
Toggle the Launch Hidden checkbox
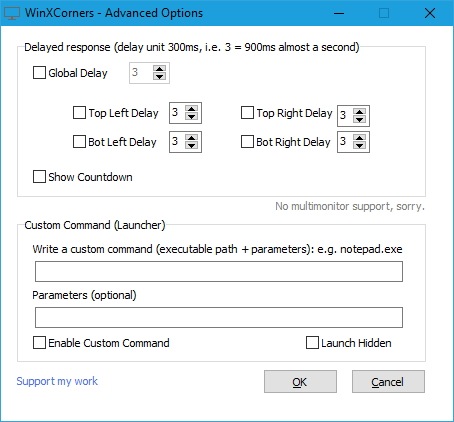312,343
